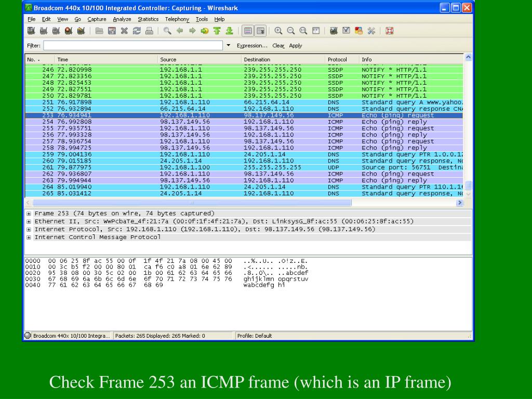The image size is (532, 399).
Task: Go back in packet history
Action: click(x=180, y=31)
